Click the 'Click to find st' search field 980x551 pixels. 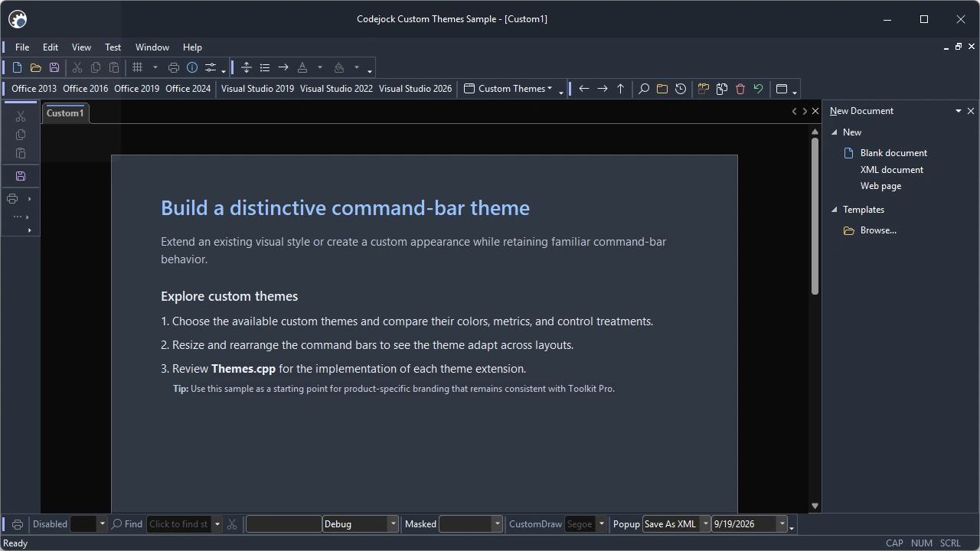pyautogui.click(x=179, y=524)
